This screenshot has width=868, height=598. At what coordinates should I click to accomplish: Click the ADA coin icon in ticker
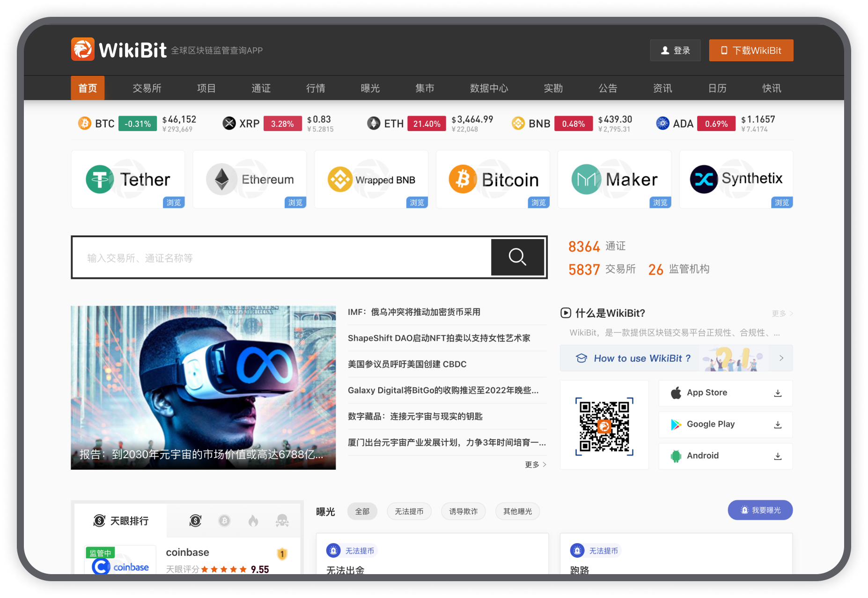(662, 124)
